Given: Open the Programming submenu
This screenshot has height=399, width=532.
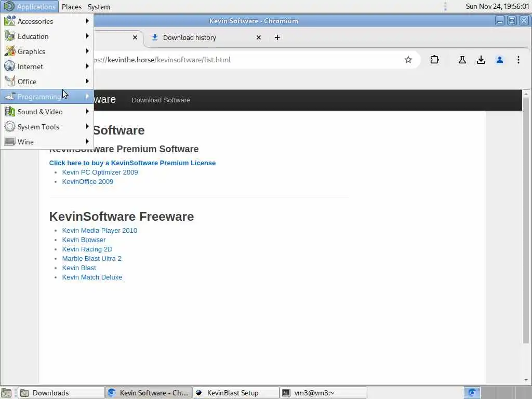Looking at the screenshot, I should [47, 97].
